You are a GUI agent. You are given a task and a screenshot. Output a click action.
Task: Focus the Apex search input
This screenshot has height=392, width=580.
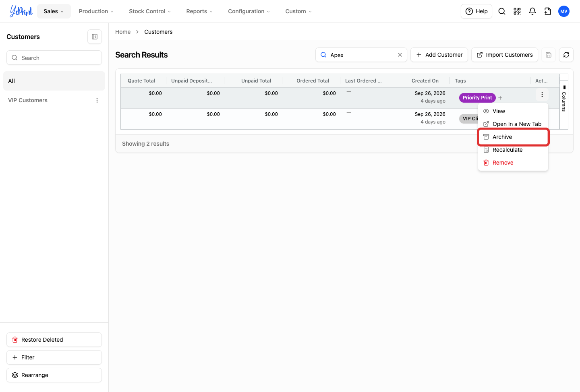tap(361, 55)
